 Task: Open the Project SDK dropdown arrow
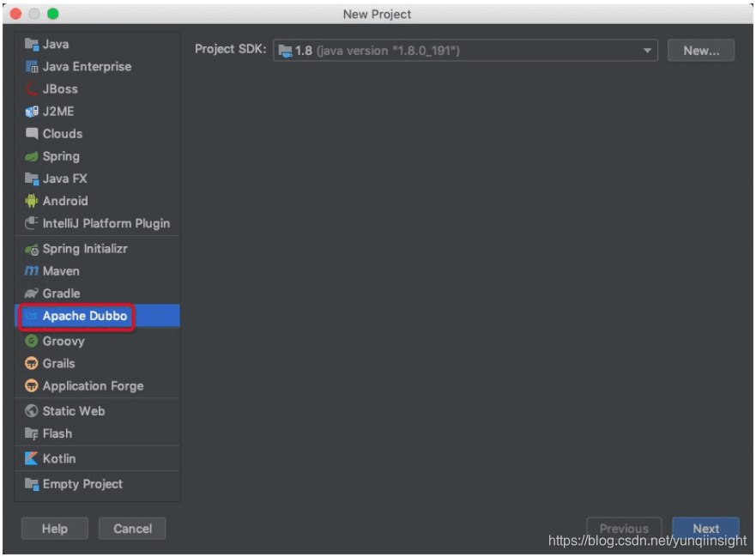[647, 51]
